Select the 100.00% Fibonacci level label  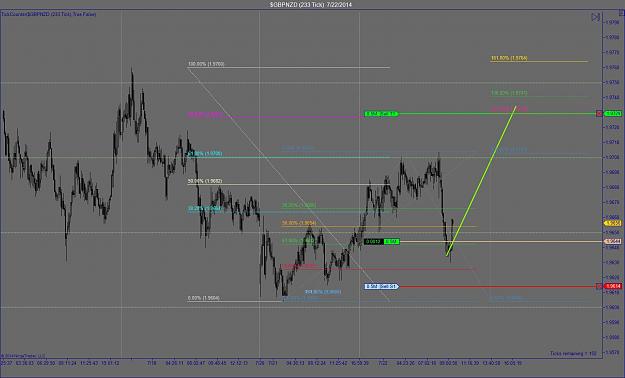(x=206, y=64)
